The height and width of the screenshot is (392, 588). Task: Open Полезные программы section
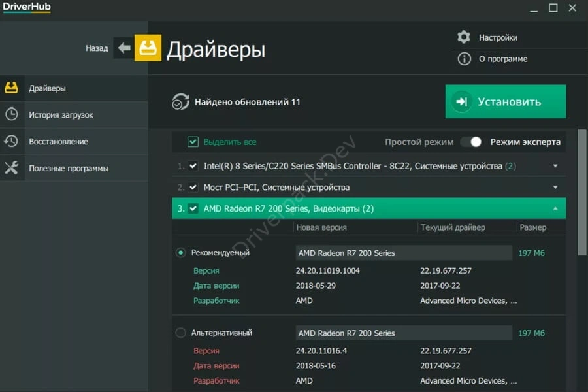pyautogui.click(x=74, y=168)
